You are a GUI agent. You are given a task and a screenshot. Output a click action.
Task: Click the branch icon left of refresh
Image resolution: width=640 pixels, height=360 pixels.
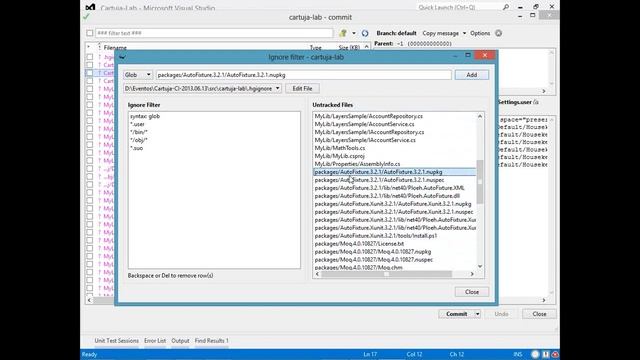pyautogui.click(x=343, y=33)
